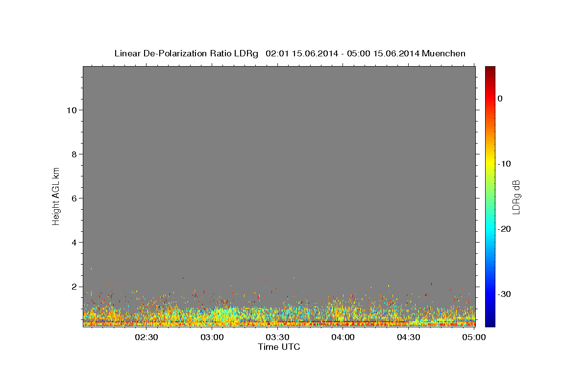Click the "Muenchen" location text in title
The image size is (588, 392).
(x=443, y=53)
